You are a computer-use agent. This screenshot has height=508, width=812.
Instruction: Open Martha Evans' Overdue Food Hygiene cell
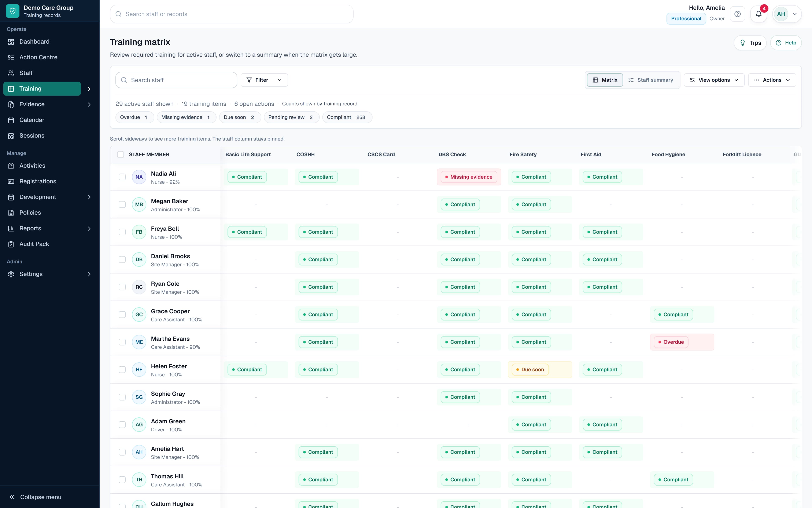(682, 342)
